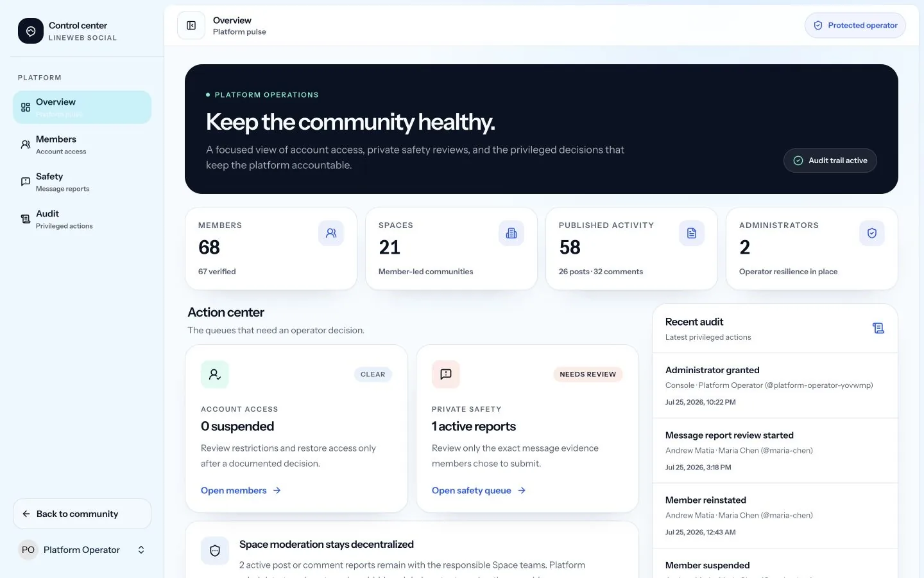The image size is (924, 578).
Task: Open the Overview menu item
Action: (x=82, y=107)
